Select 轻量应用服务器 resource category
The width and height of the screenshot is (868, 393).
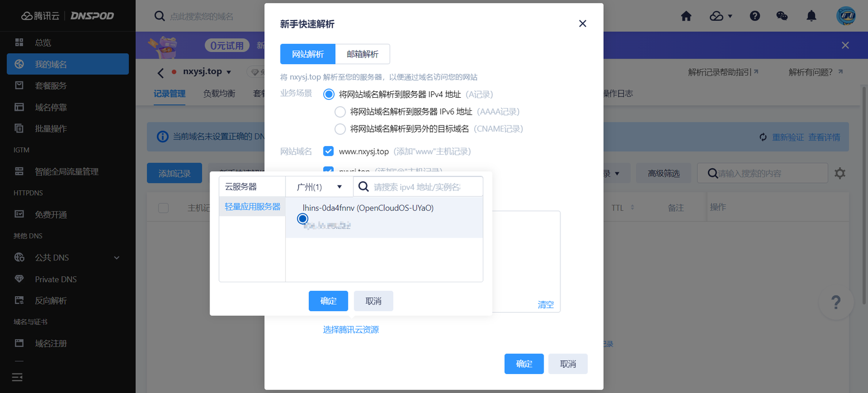(252, 207)
